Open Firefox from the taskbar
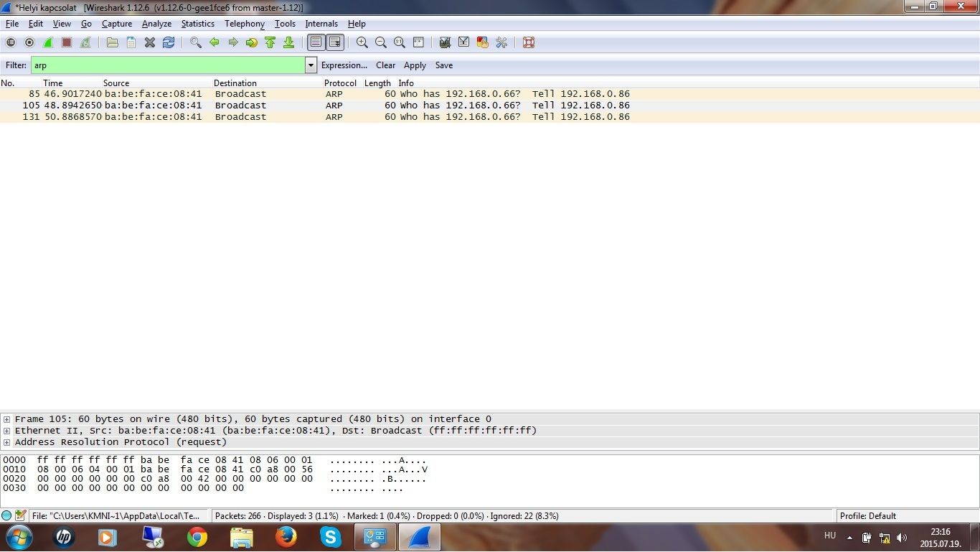 pyautogui.click(x=286, y=537)
